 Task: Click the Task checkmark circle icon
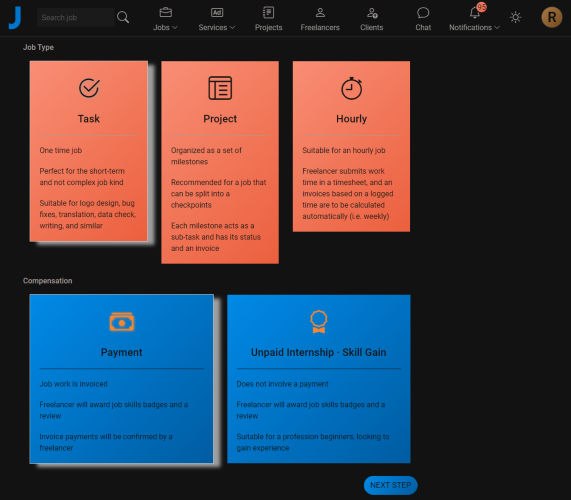89,88
